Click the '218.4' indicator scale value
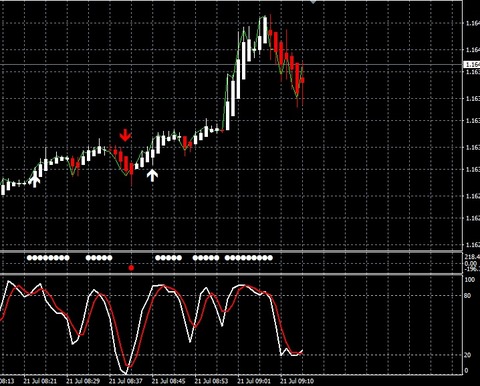Viewport: 480px width, 386px height. (x=472, y=257)
